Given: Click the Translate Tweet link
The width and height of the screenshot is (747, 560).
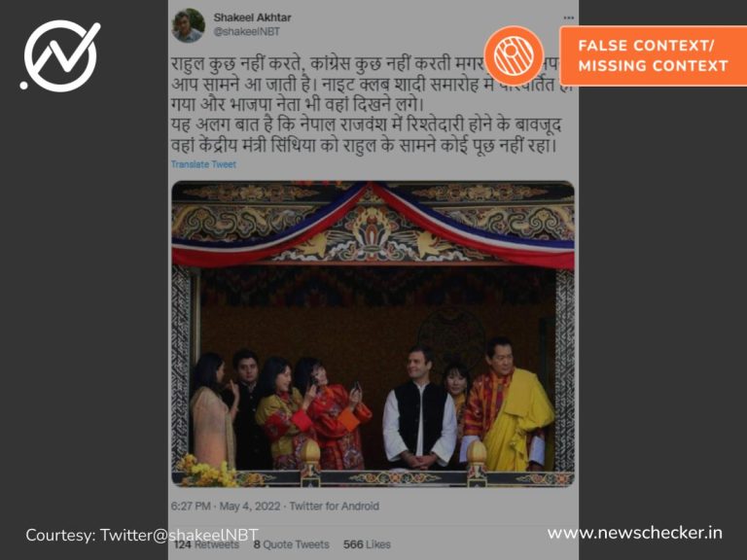Looking at the screenshot, I should click(203, 164).
